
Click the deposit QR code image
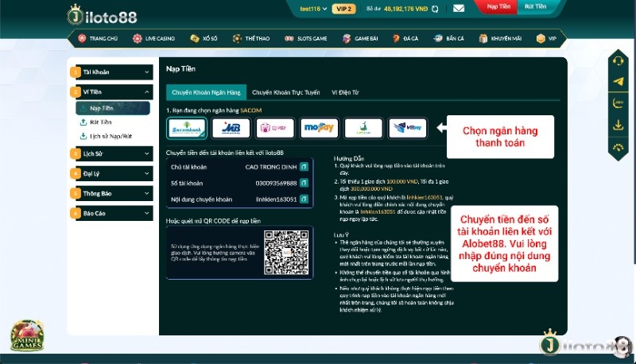[x=286, y=253]
